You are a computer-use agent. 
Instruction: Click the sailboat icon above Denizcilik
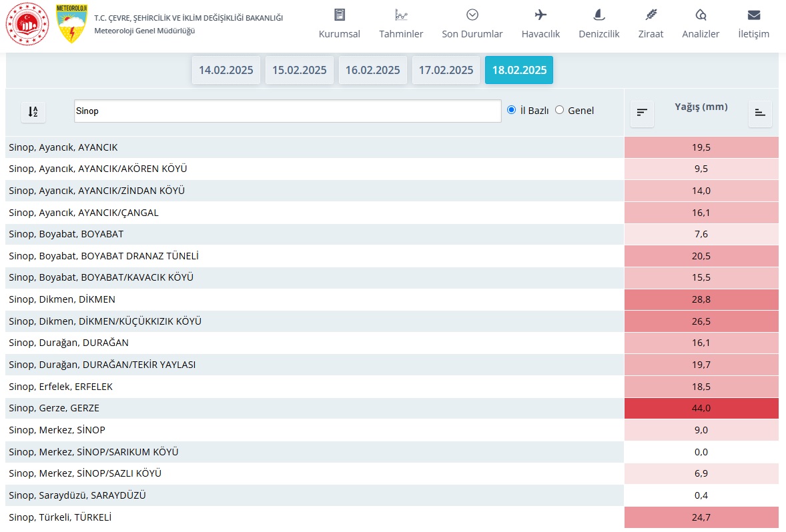tap(599, 15)
